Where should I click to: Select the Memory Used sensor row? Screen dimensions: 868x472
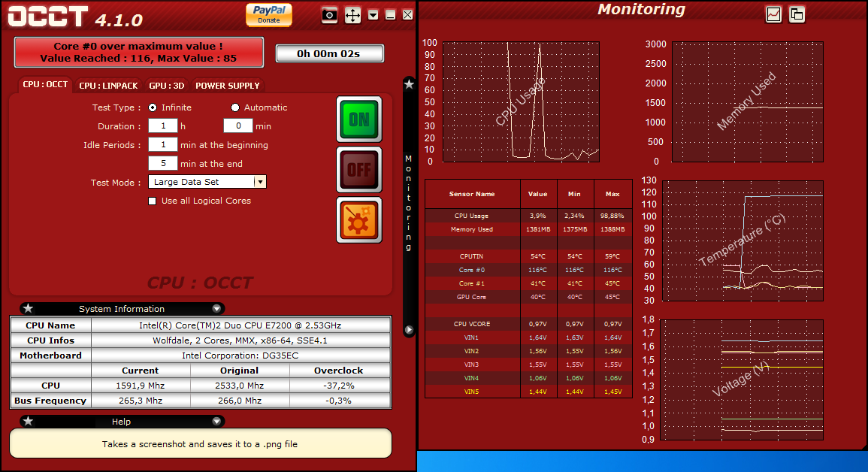(x=528, y=229)
